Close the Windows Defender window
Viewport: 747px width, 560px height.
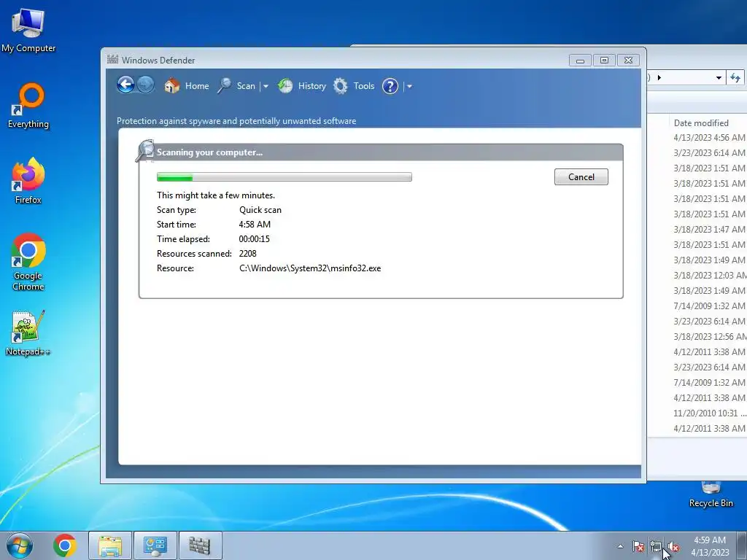tap(628, 60)
